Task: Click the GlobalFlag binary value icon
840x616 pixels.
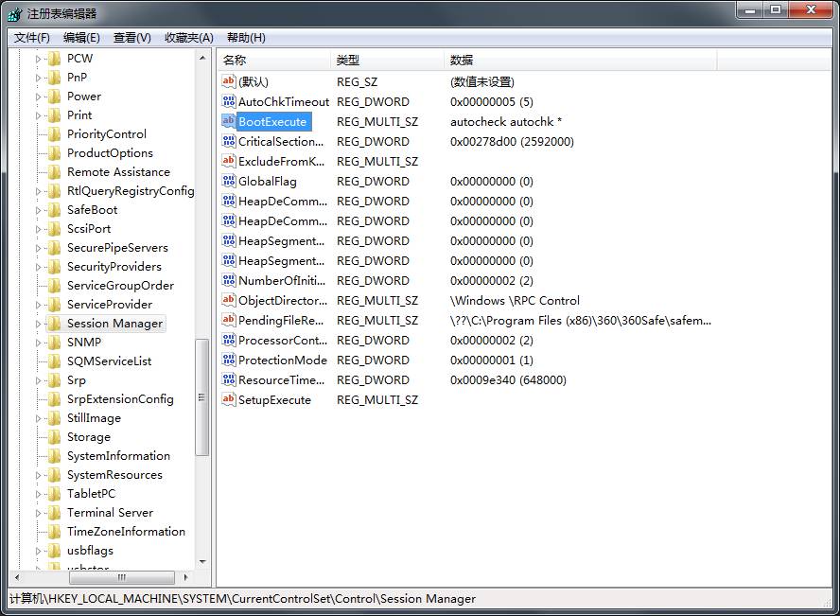Action: pos(228,181)
